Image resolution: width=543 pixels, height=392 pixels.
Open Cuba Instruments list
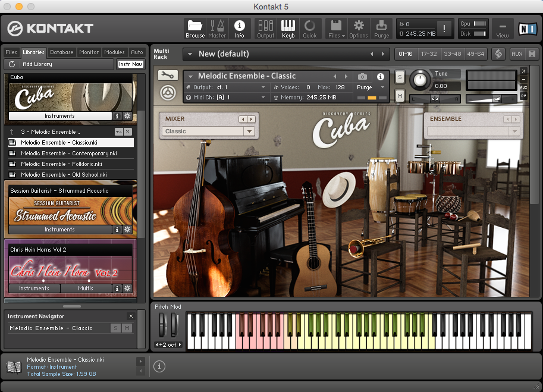[59, 115]
